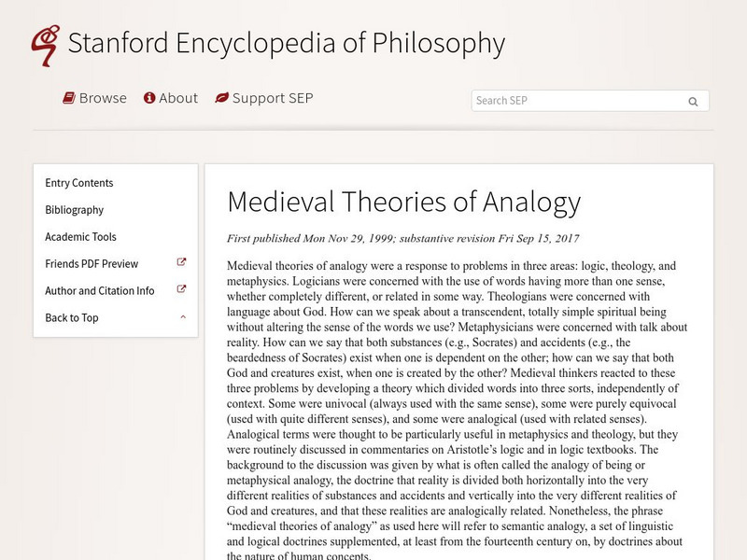Open Academic Tools in the sidebar
Viewport: 747px width, 560px height.
coord(81,237)
